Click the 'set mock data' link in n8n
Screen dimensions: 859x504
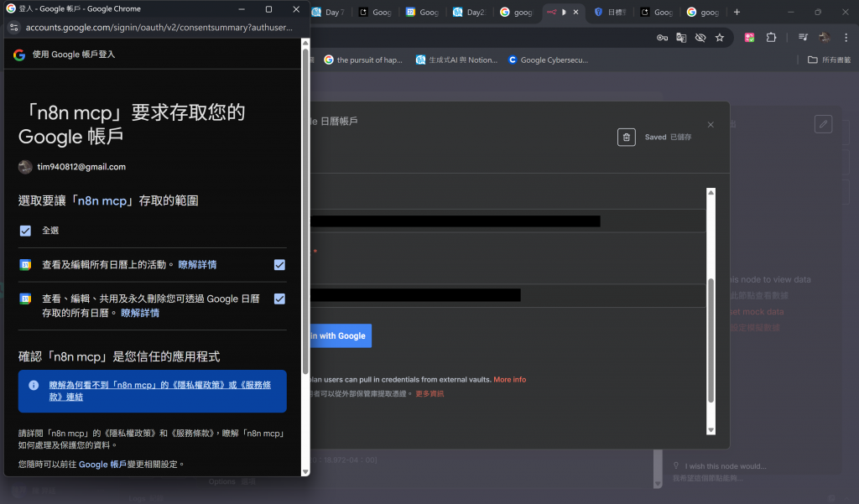tap(757, 312)
